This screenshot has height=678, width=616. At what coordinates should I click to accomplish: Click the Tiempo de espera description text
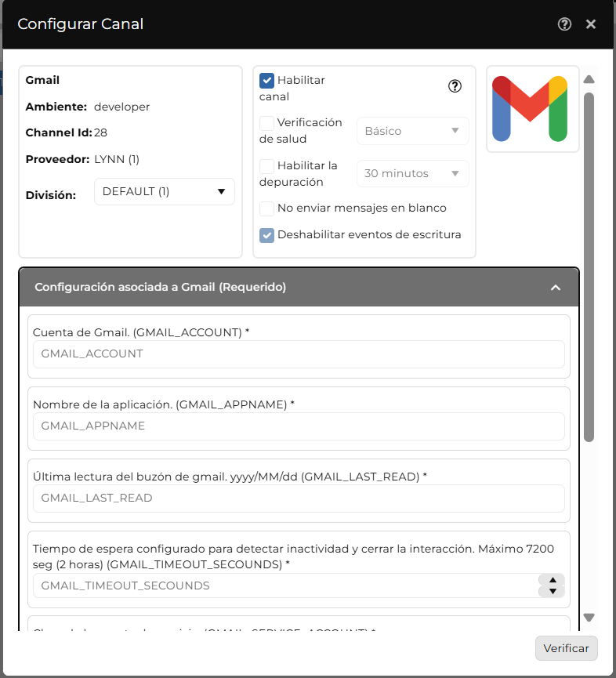[293, 557]
